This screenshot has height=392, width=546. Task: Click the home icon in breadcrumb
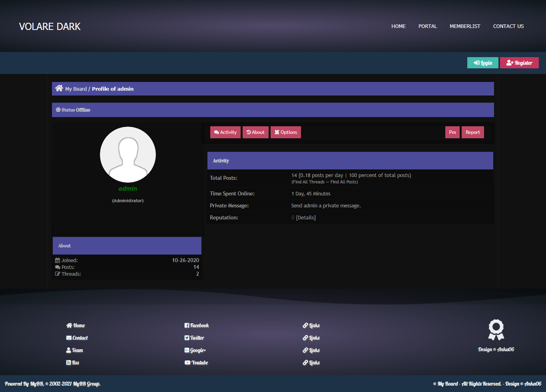[59, 88]
